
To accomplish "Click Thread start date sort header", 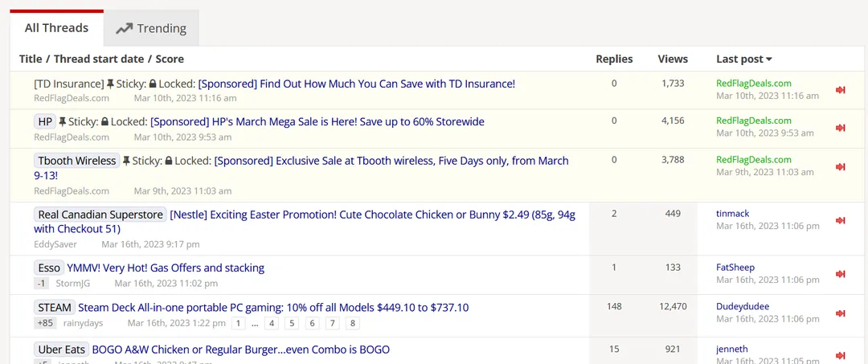I will click(99, 59).
